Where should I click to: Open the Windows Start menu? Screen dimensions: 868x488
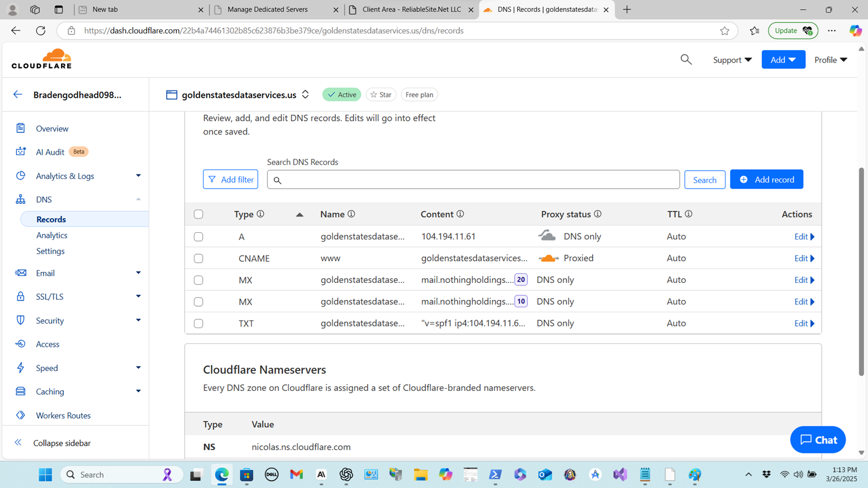[x=46, y=474]
